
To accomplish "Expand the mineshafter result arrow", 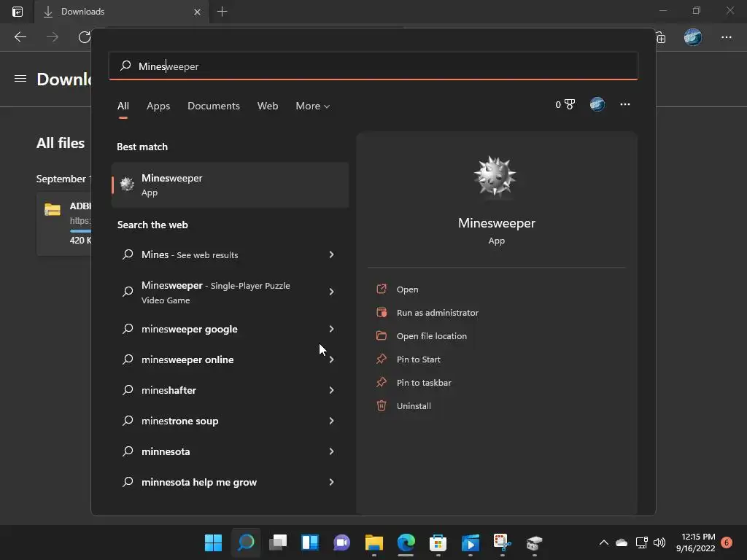I will [x=332, y=390].
